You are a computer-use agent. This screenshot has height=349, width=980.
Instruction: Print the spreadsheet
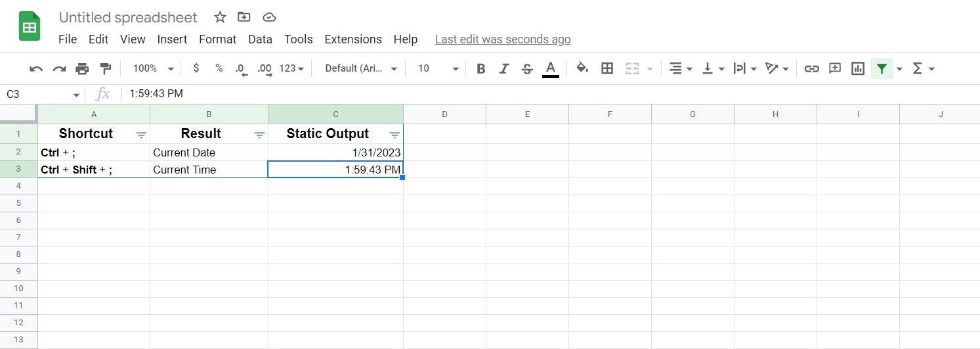pyautogui.click(x=82, y=68)
